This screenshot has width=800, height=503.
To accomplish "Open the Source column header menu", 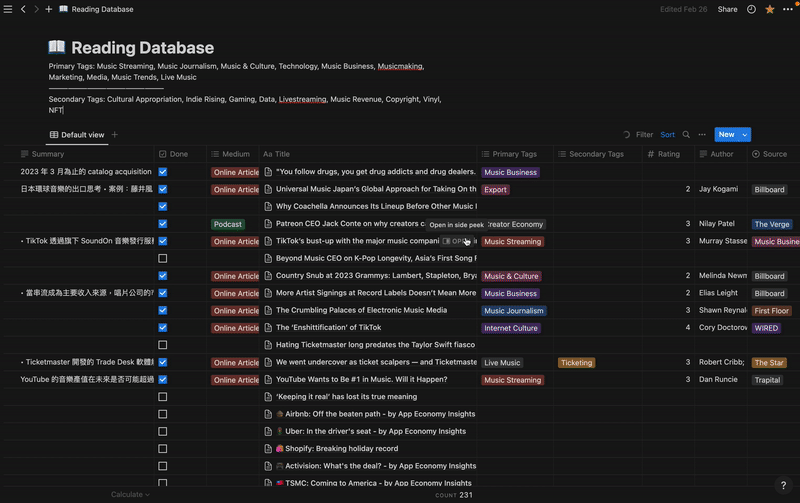I will pos(773,154).
